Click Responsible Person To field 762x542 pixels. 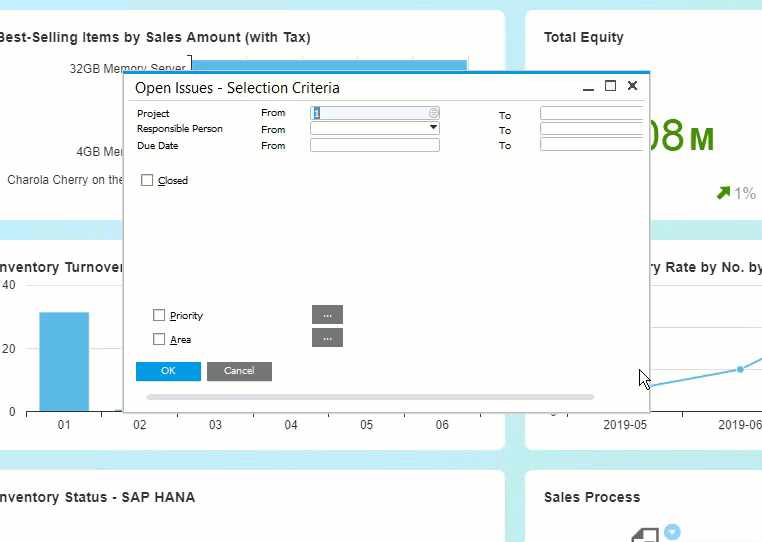(591, 129)
